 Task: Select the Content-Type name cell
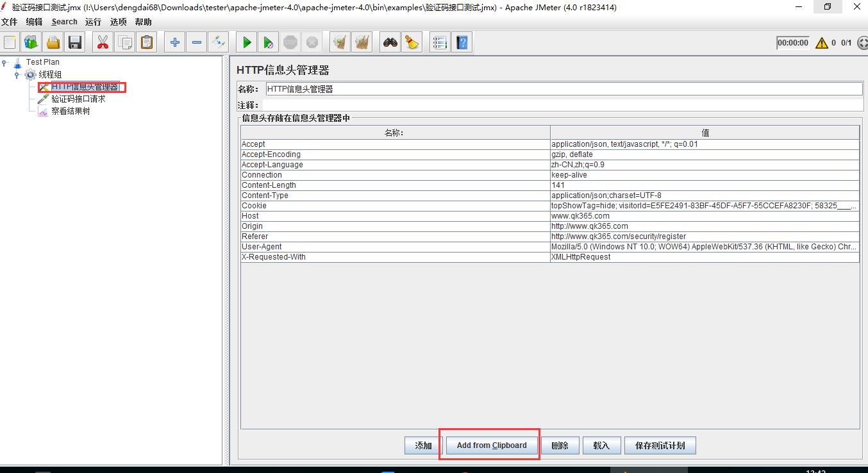click(396, 195)
